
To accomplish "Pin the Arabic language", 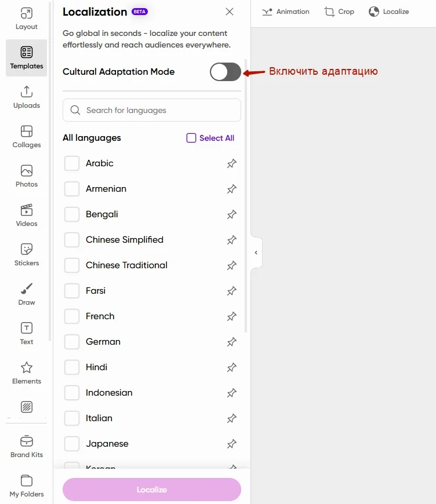I will [x=231, y=164].
